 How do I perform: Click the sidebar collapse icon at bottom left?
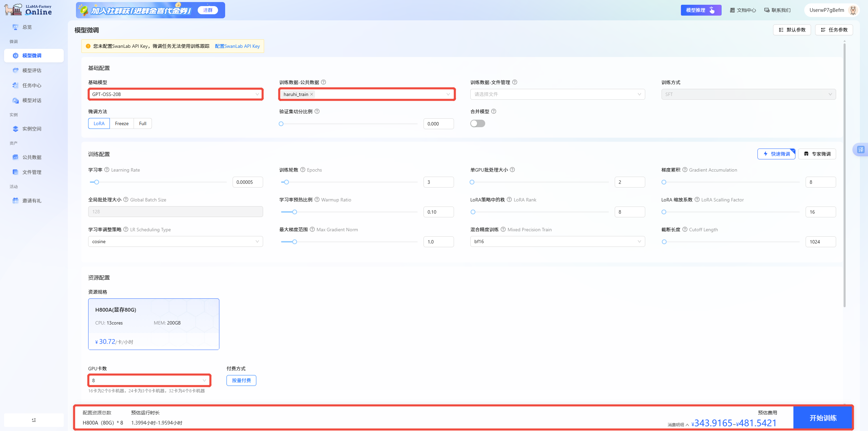(x=34, y=420)
